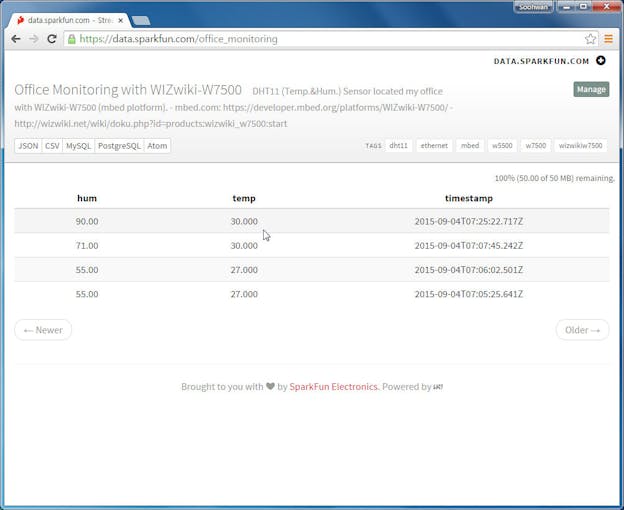Bookmark the page with the star icon
Viewport: 624px width, 510px height.
click(x=590, y=39)
